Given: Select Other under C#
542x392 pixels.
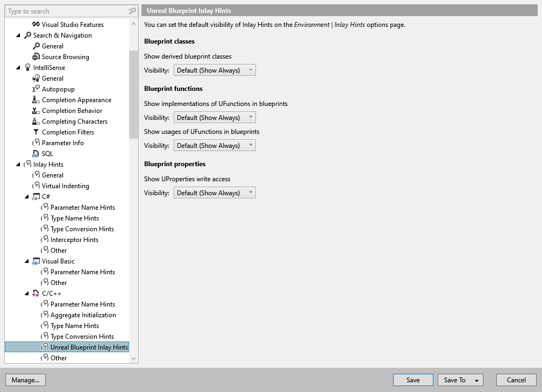Looking at the screenshot, I should pyautogui.click(x=59, y=250).
